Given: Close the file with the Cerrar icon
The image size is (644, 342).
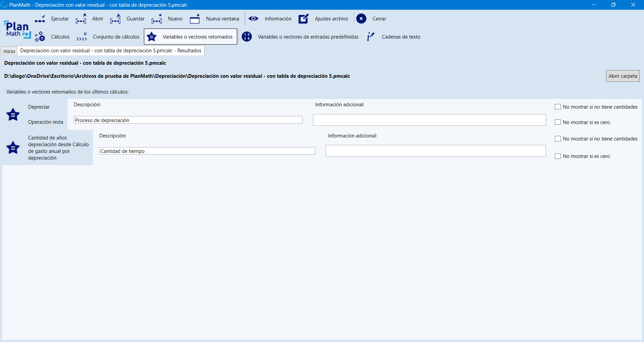Looking at the screenshot, I should point(361,19).
